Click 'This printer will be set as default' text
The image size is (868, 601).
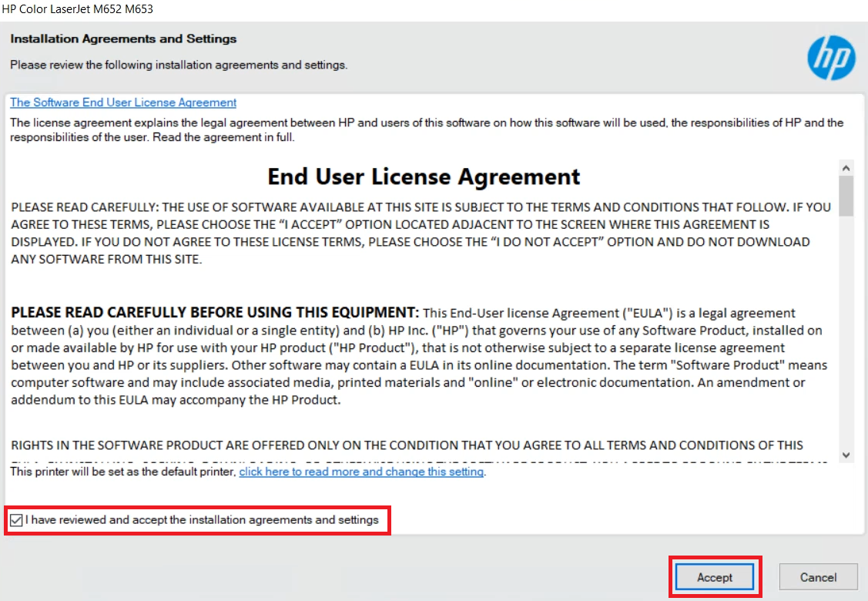tap(123, 472)
